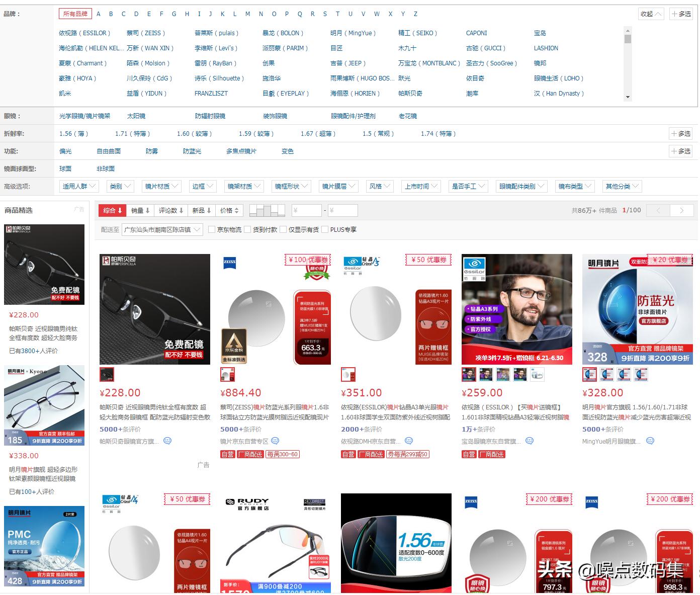Enable 多选 for the 功能 row
The image size is (700, 595).
[681, 151]
